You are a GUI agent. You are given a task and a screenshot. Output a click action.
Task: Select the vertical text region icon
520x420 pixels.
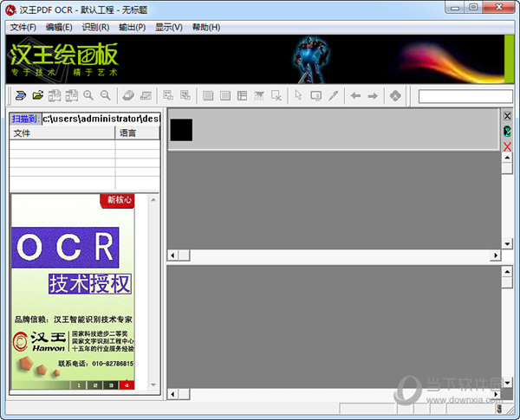coord(225,96)
